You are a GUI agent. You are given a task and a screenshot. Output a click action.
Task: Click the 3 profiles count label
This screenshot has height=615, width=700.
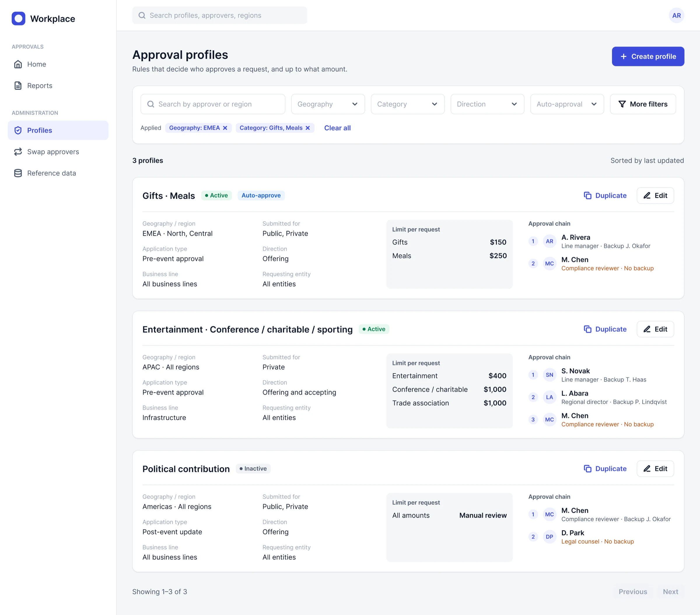[148, 160]
